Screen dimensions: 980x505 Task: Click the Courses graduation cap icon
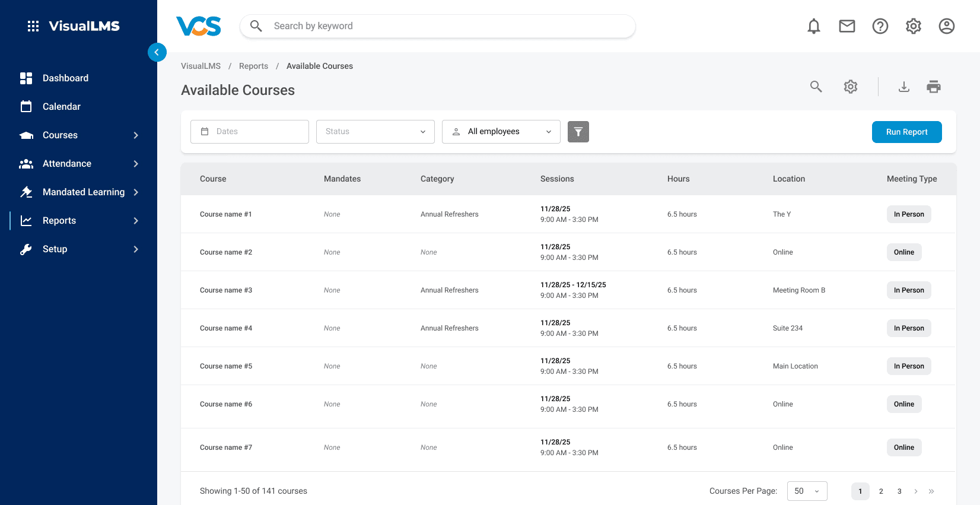[26, 135]
